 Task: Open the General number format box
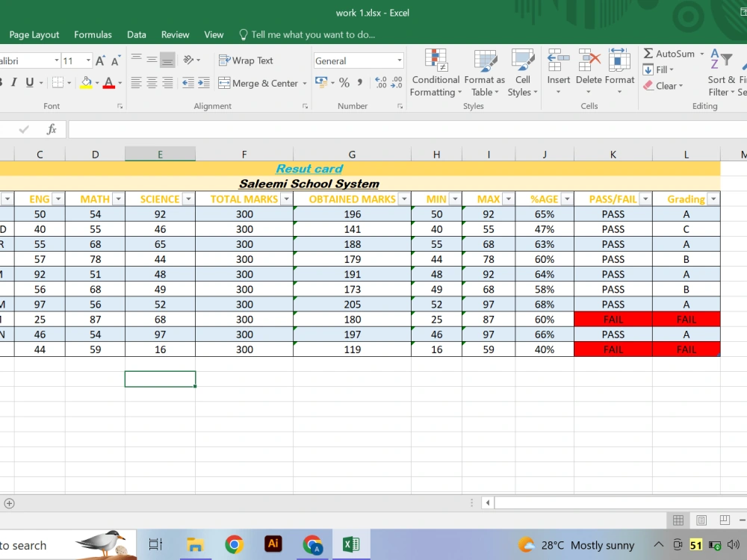(359, 61)
